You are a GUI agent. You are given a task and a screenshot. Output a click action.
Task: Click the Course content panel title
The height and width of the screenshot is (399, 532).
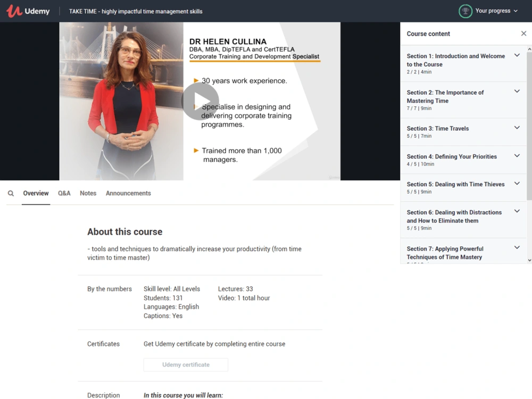click(x=428, y=34)
